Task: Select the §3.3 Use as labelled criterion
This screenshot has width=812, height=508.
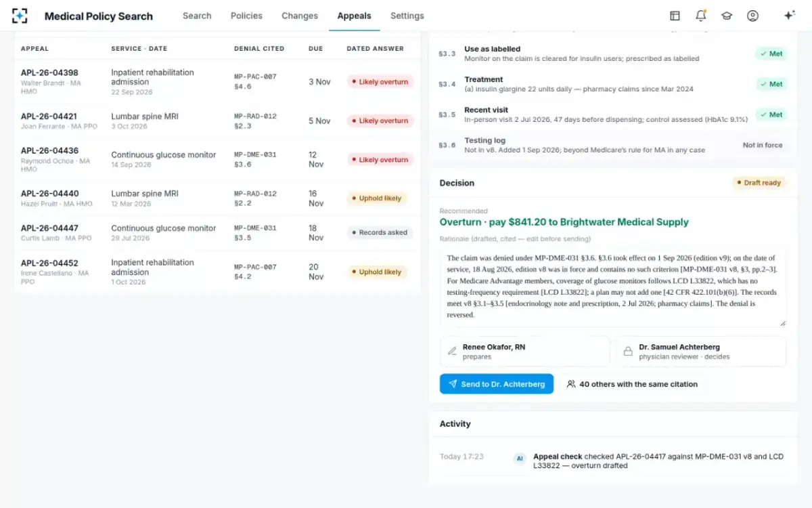Action: click(x=613, y=54)
